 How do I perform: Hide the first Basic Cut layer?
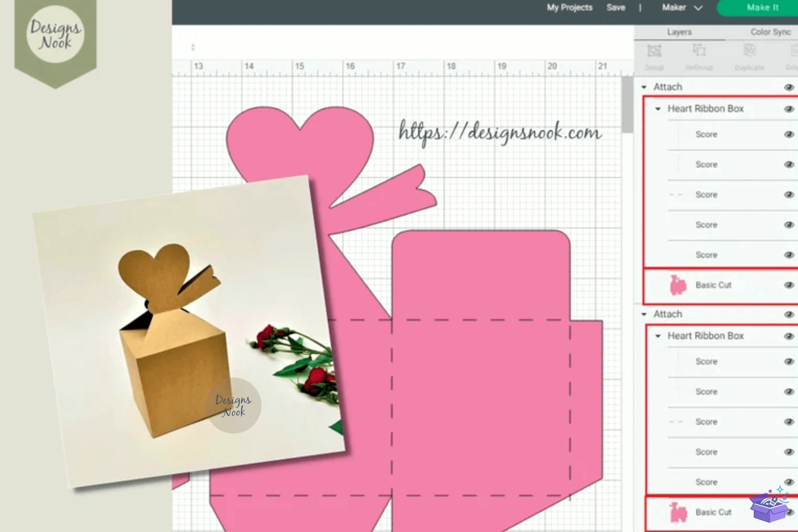[789, 285]
